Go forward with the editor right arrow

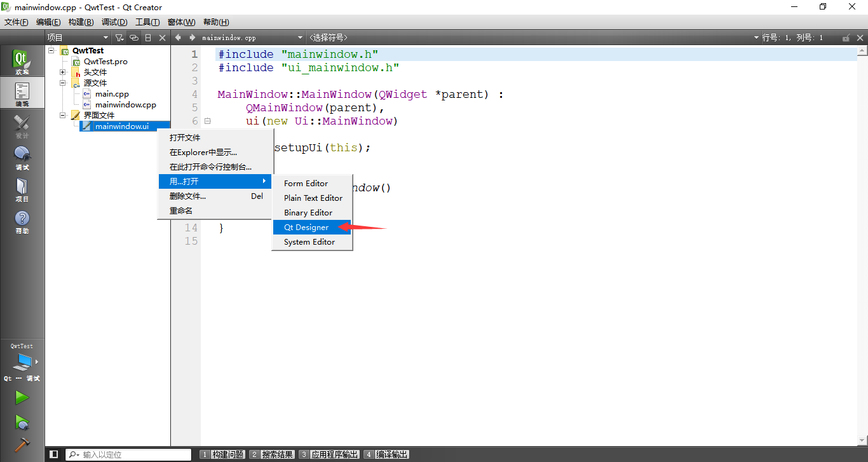tap(192, 37)
